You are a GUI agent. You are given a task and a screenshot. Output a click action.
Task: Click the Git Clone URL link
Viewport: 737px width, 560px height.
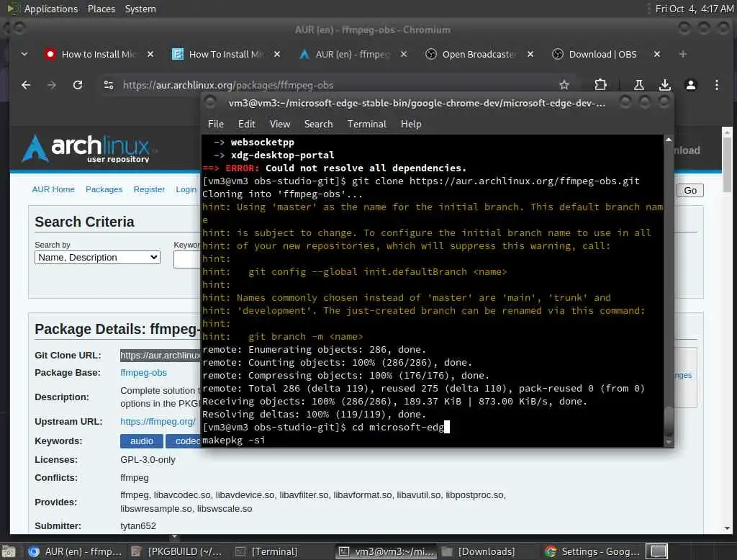click(x=160, y=356)
